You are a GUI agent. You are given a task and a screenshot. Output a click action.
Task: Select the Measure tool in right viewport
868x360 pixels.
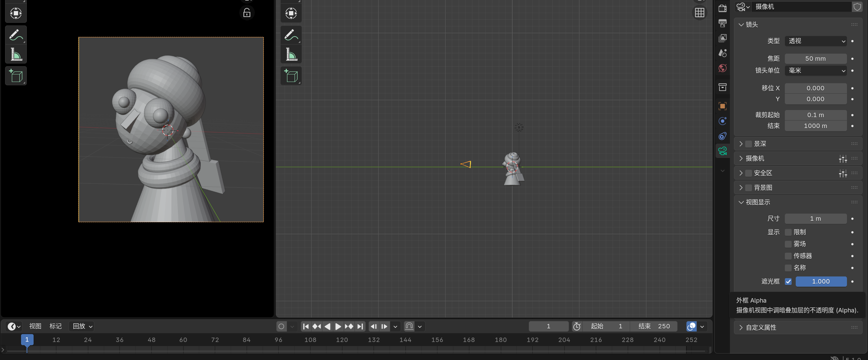pyautogui.click(x=291, y=54)
